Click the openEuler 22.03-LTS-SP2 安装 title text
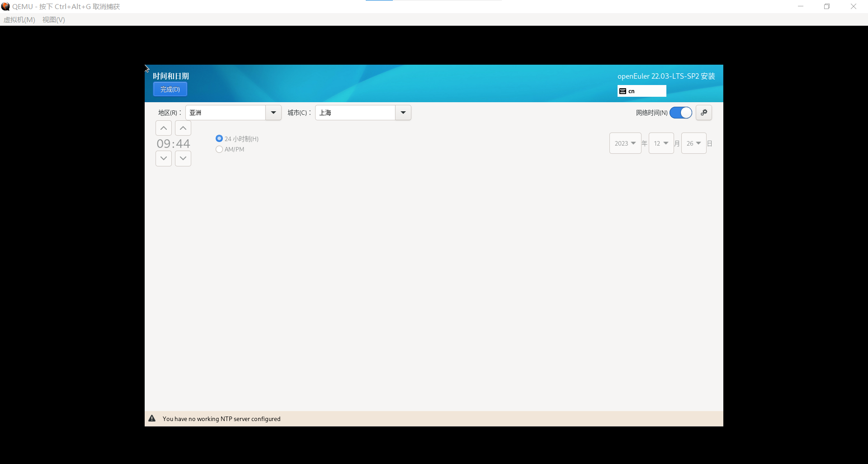The height and width of the screenshot is (464, 868). 666,76
